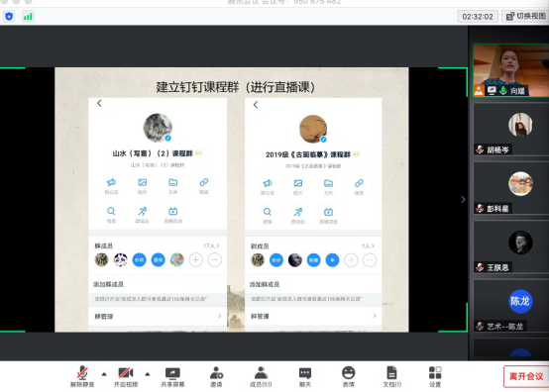The height and width of the screenshot is (392, 549).
Task: Select 胡杨岑 participant tile
Action: click(x=510, y=130)
